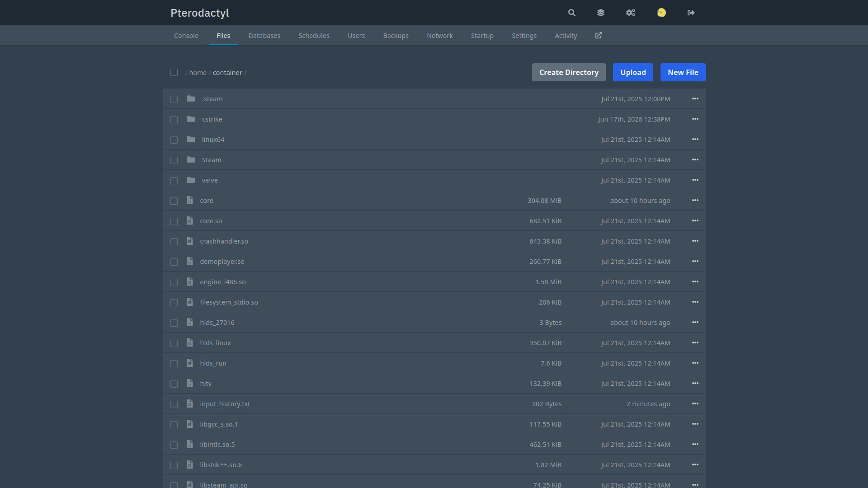This screenshot has height=488, width=868.
Task: Switch to the Console tab
Action: click(186, 35)
